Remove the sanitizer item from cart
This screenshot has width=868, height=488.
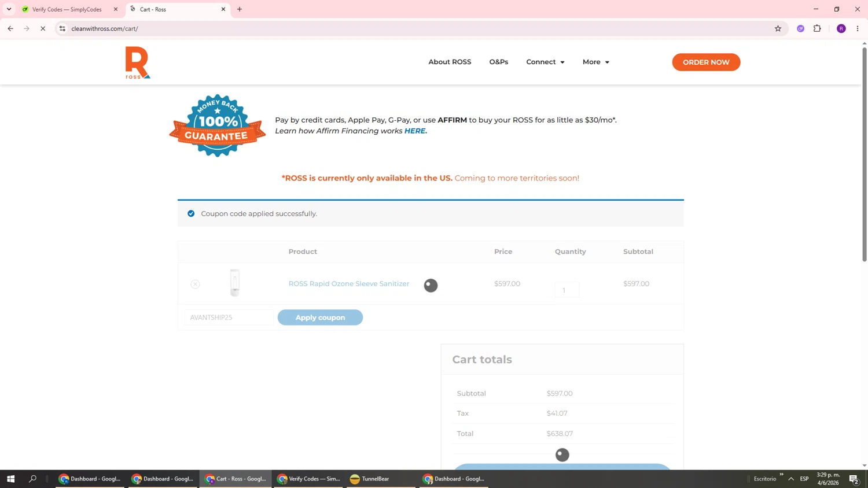(x=195, y=284)
